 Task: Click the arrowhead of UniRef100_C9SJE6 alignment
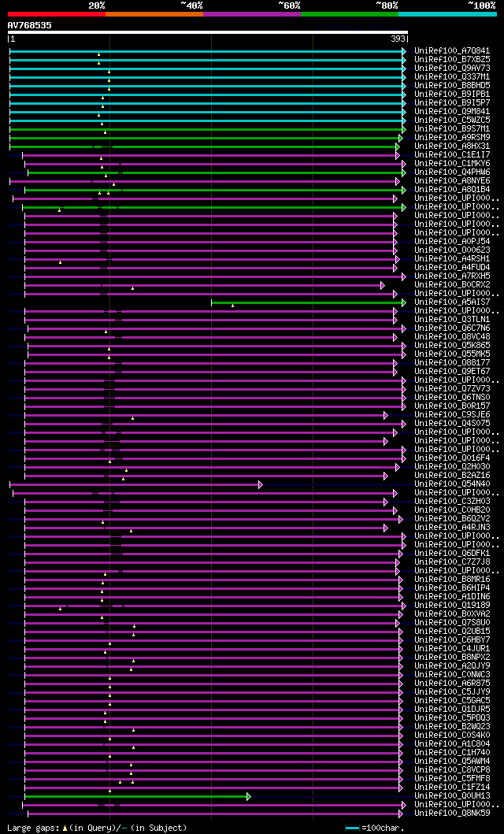coord(386,415)
